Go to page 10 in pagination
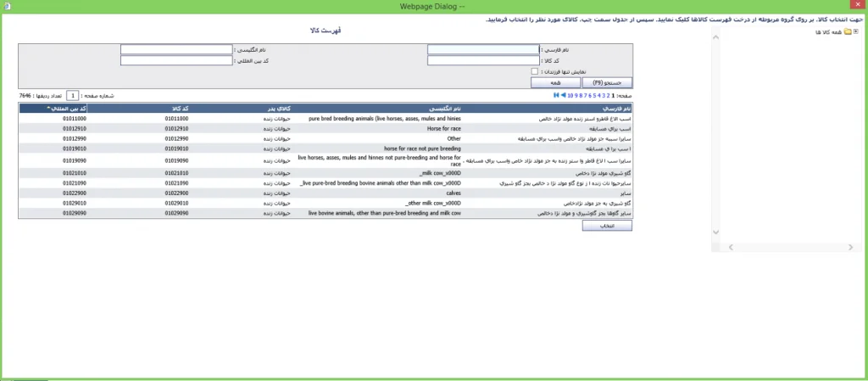This screenshot has height=381, width=868. [x=570, y=95]
